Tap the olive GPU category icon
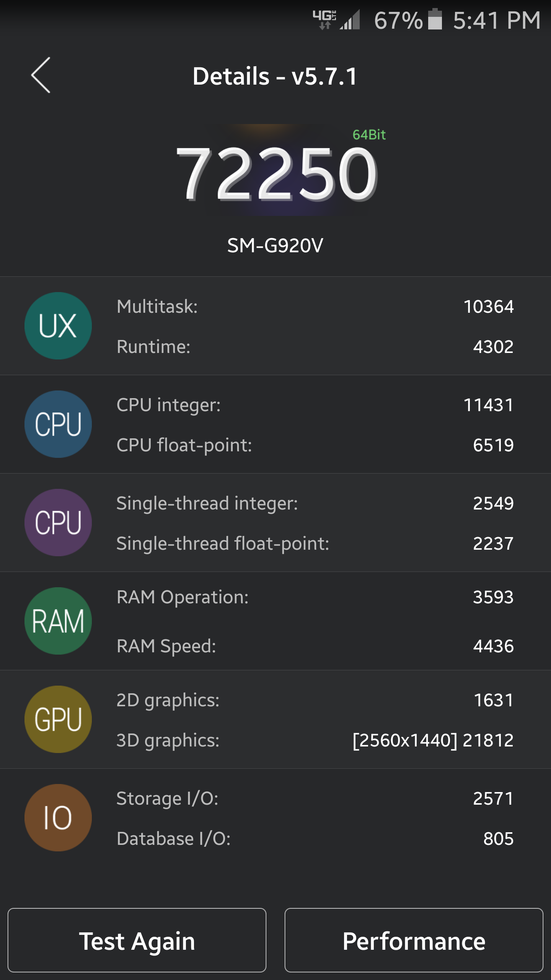Image resolution: width=551 pixels, height=980 pixels. (x=58, y=719)
